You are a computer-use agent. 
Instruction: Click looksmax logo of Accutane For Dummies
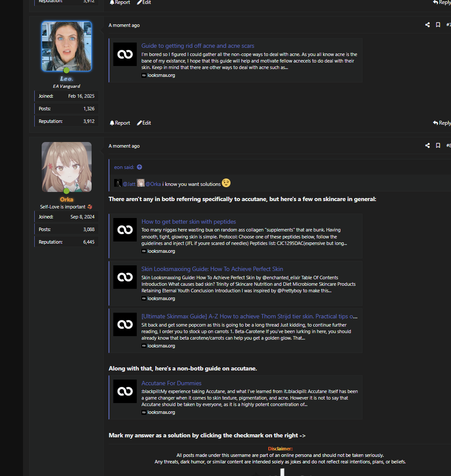125,391
